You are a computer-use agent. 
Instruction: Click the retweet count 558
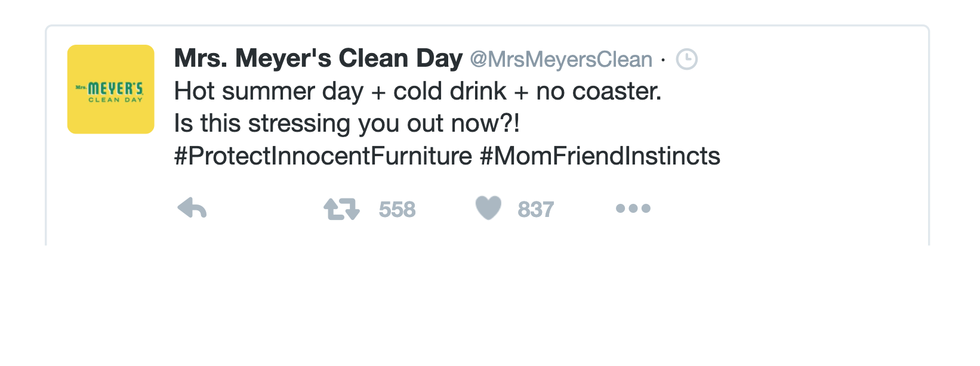(x=397, y=209)
